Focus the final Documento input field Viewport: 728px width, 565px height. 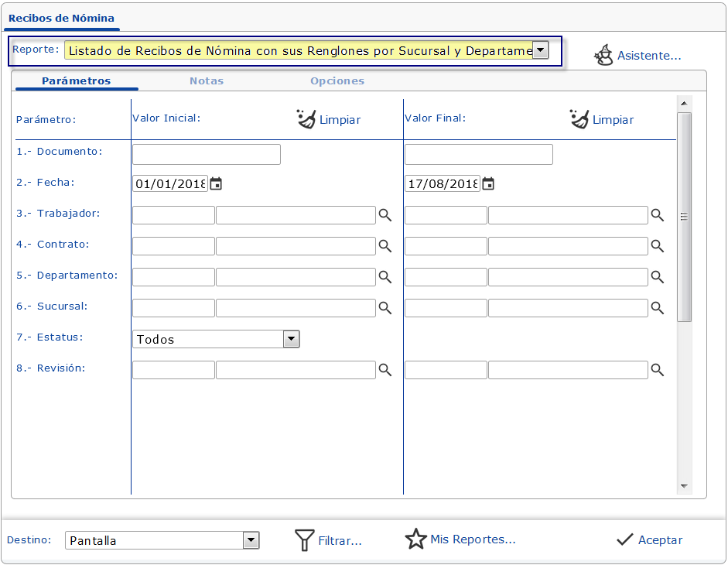click(x=479, y=154)
